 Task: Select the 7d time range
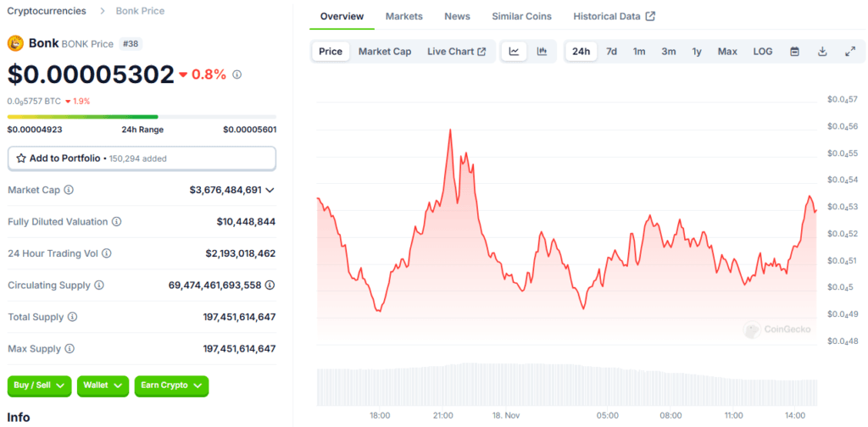coord(611,52)
